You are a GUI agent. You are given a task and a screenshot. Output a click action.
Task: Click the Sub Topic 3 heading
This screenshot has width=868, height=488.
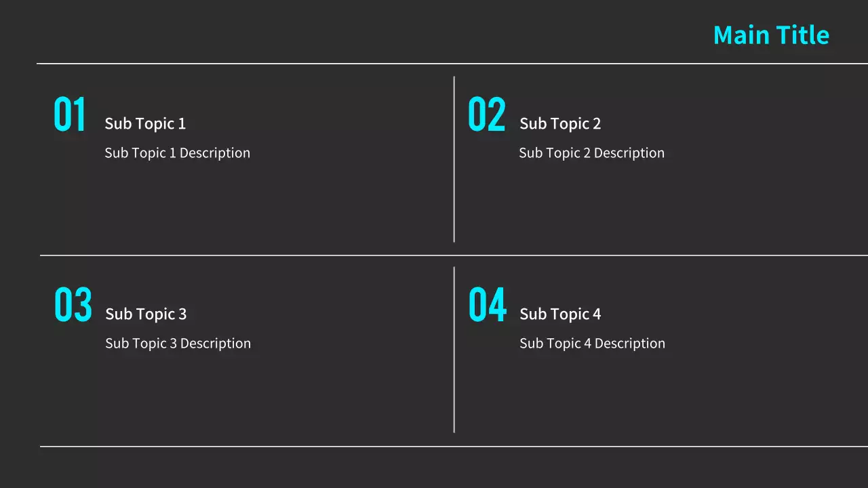click(x=146, y=314)
